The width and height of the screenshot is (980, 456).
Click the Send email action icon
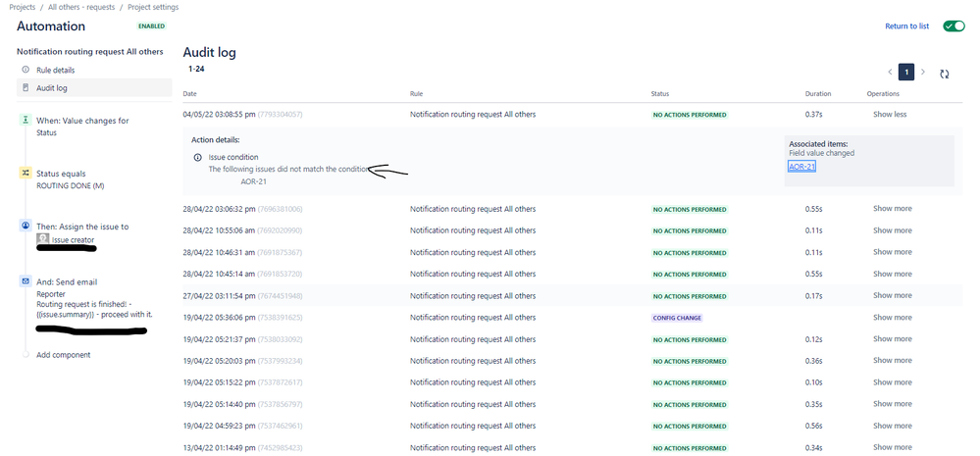click(x=26, y=281)
